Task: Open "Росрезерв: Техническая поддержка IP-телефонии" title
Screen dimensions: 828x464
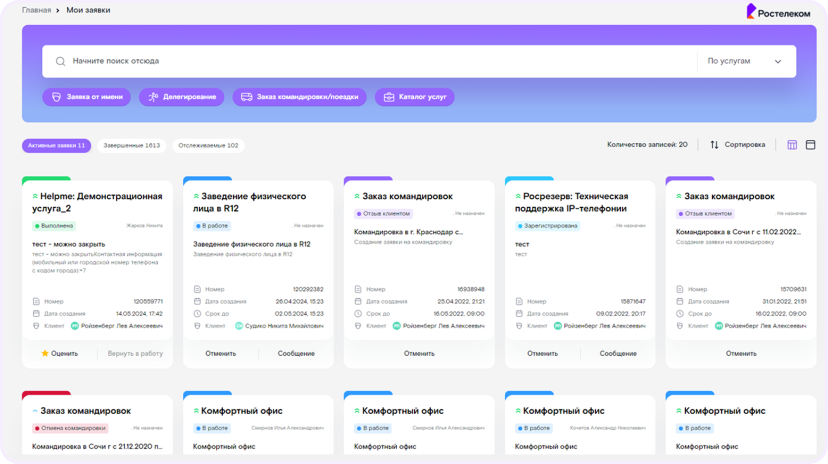Action: coord(571,202)
